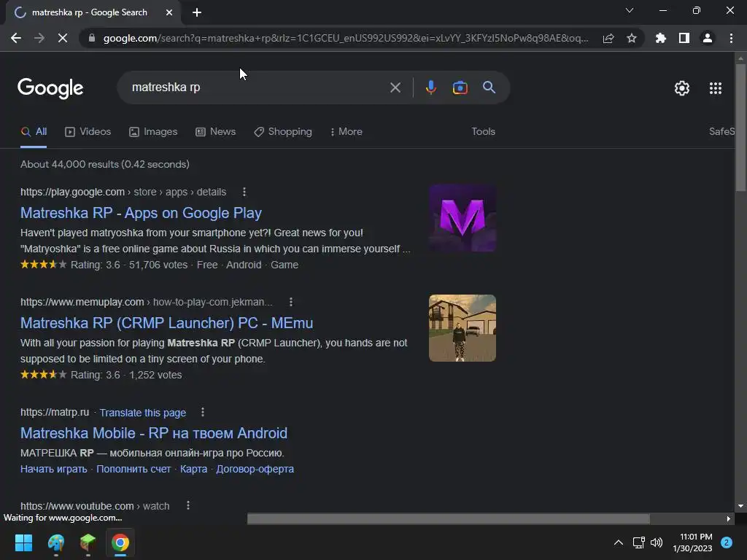Switch to the News tab

[x=215, y=132]
